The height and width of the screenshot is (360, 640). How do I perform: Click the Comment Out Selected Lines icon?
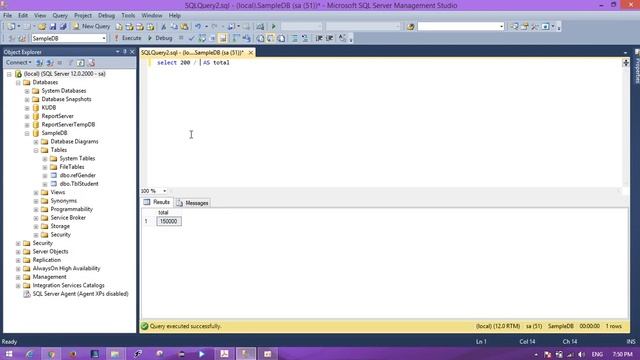click(294, 38)
